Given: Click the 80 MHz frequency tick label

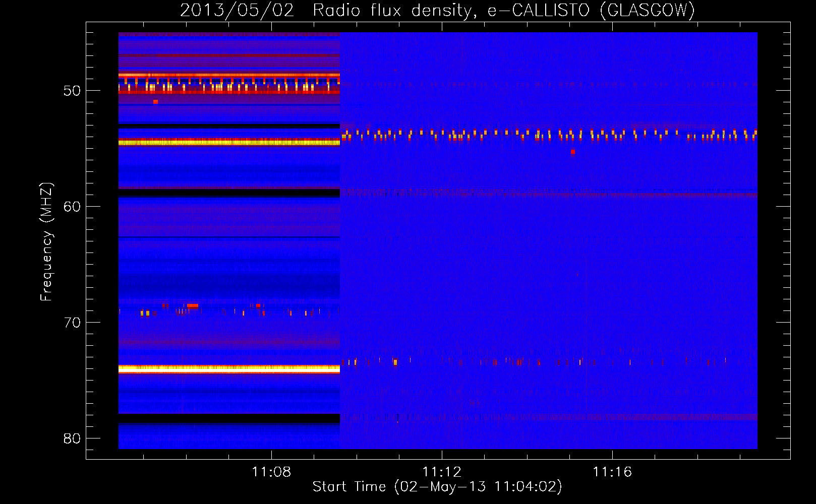Looking at the screenshot, I should coord(72,438).
